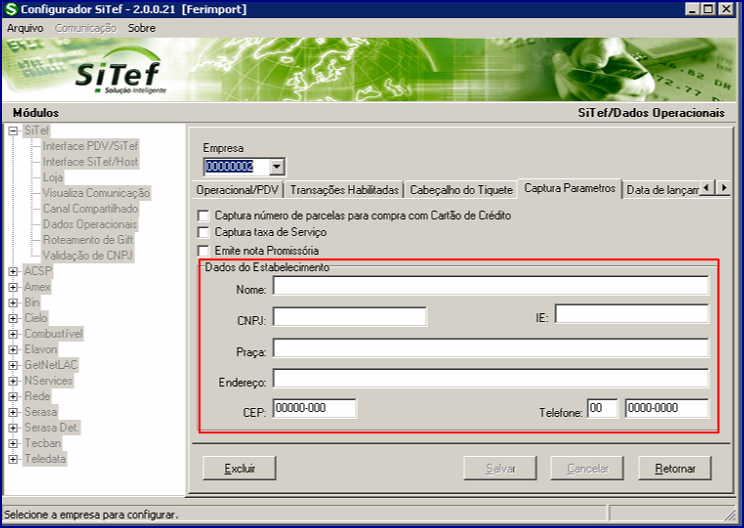Select Loja in module tree
The image size is (744, 528).
click(53, 177)
